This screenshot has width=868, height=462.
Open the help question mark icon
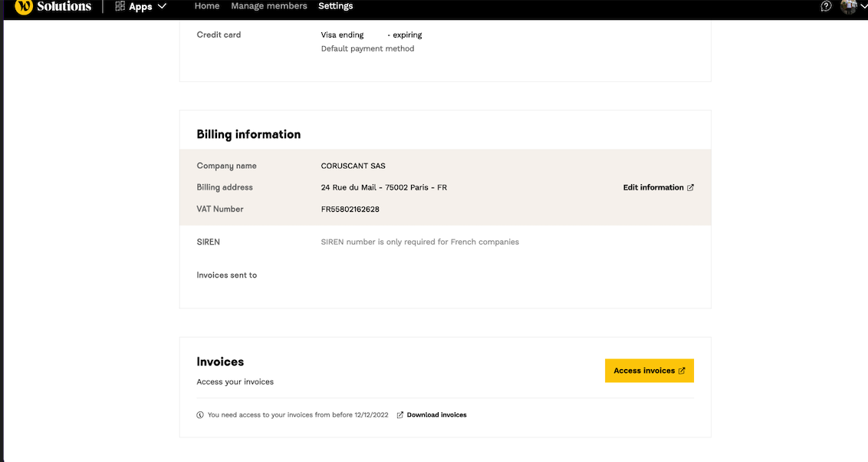point(826,6)
